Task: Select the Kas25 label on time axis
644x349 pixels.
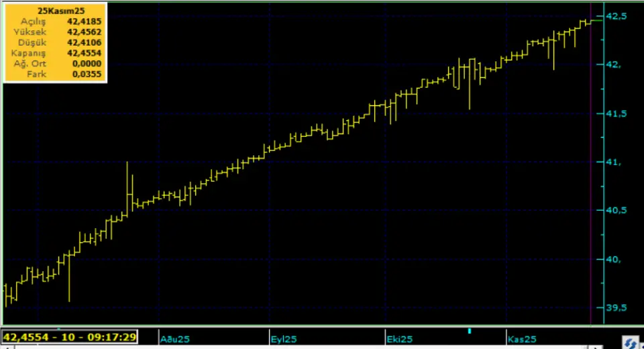Action: [x=521, y=340]
